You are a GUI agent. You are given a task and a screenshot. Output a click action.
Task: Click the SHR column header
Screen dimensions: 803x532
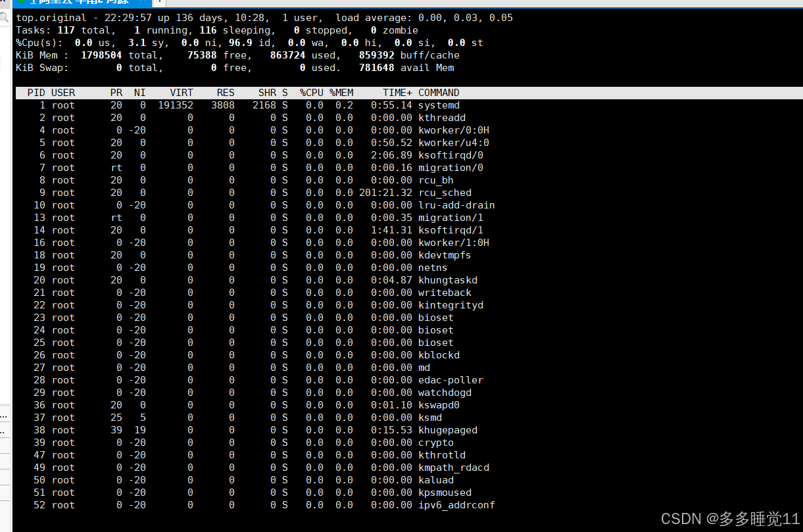(x=267, y=93)
